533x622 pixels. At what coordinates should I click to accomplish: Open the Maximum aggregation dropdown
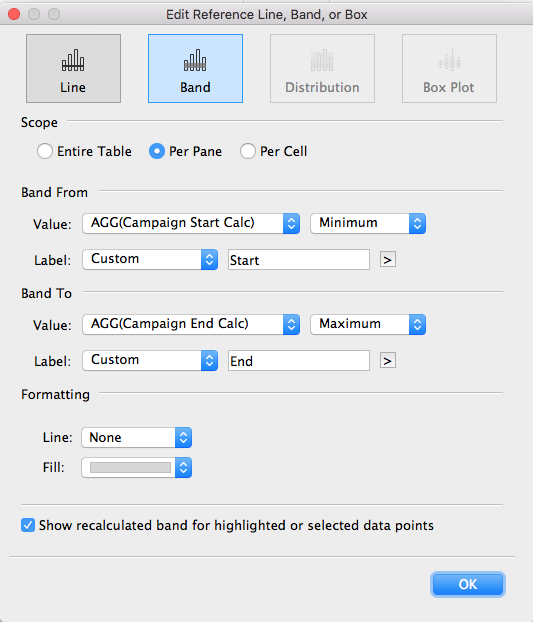coord(368,324)
